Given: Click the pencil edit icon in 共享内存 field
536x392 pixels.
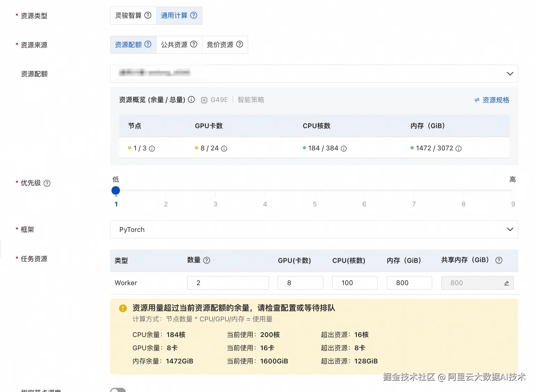Looking at the screenshot, I should 506,283.
